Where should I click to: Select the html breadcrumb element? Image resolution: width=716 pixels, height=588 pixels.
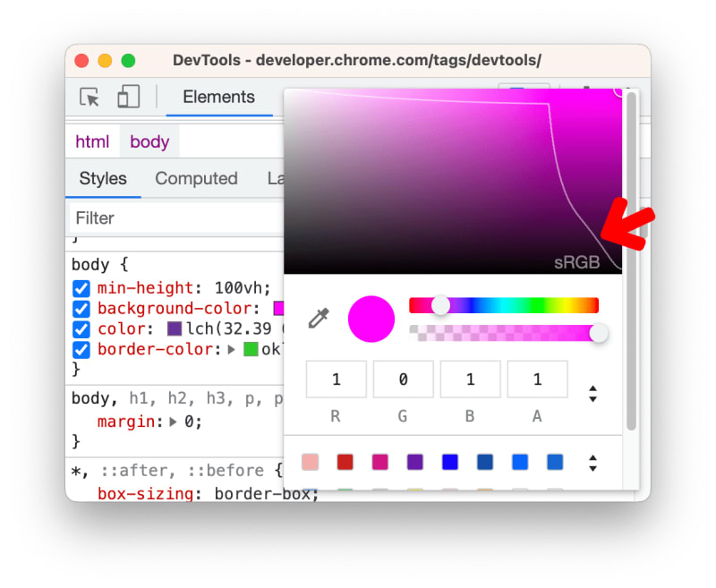(92, 141)
